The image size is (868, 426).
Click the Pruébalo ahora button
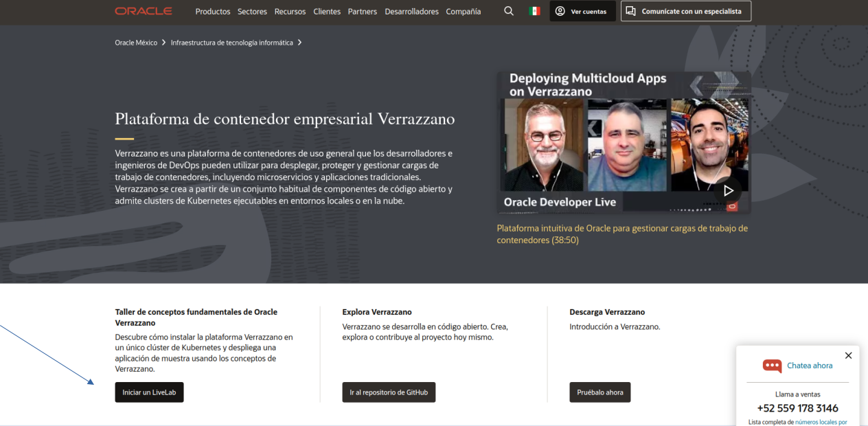[600, 392]
